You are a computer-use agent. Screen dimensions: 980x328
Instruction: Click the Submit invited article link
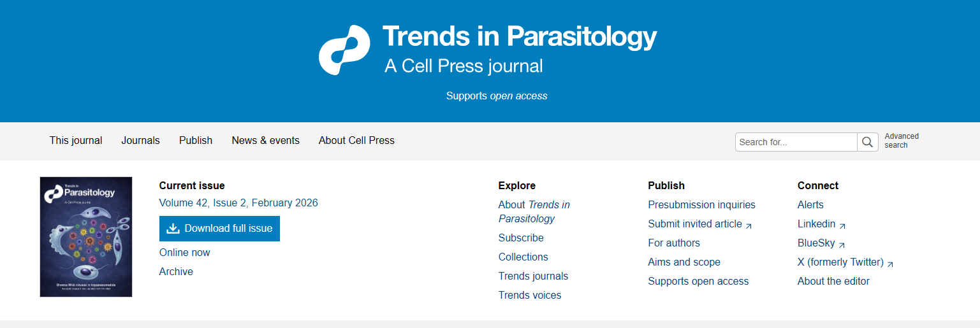tap(695, 224)
